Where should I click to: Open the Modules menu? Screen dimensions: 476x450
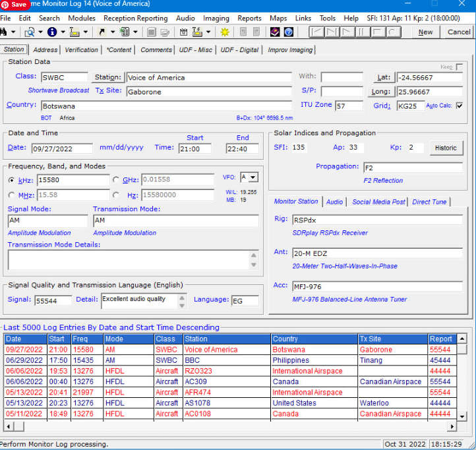[82, 18]
